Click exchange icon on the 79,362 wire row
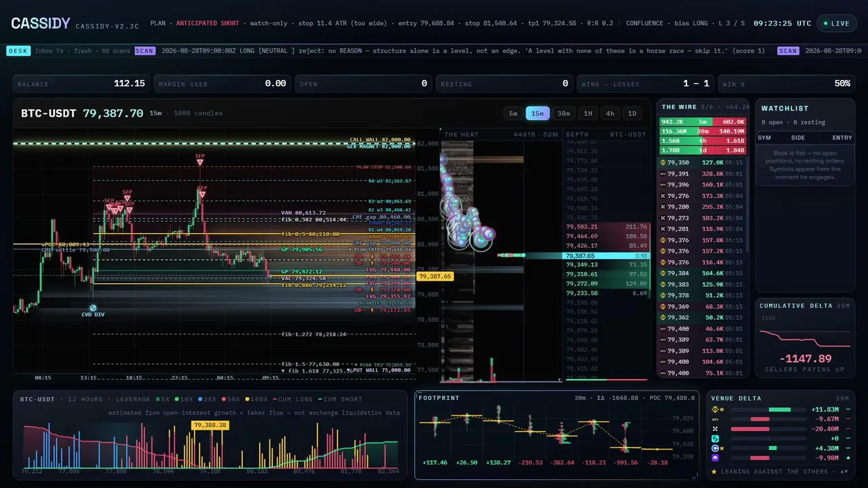Screen dimensions: 868x488 click(x=663, y=317)
